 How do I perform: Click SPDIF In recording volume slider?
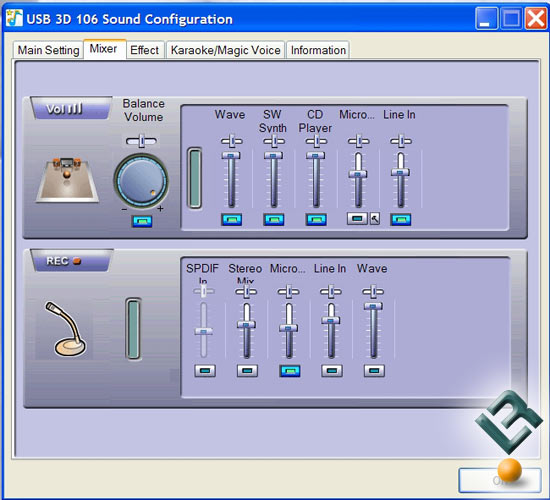point(203,331)
